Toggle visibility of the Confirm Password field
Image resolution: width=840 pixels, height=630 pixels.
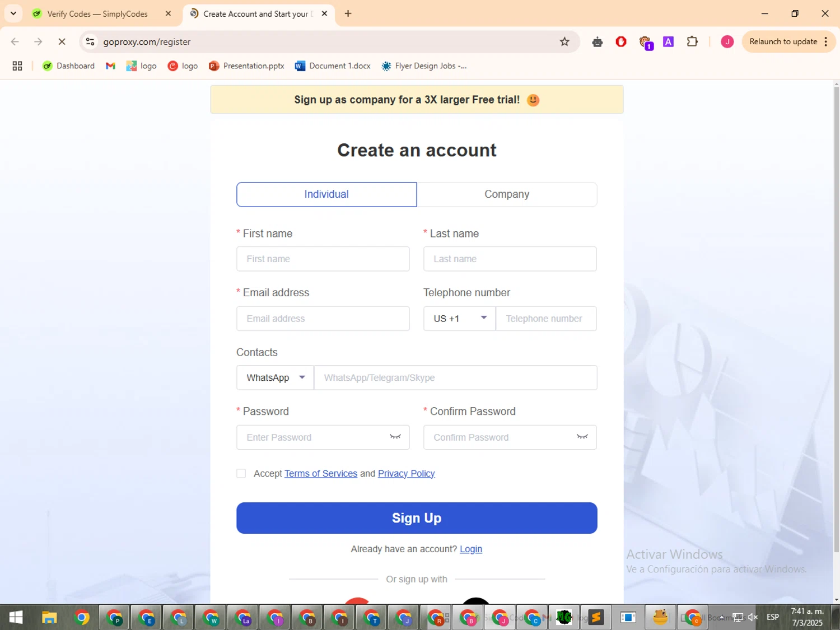[x=582, y=437]
